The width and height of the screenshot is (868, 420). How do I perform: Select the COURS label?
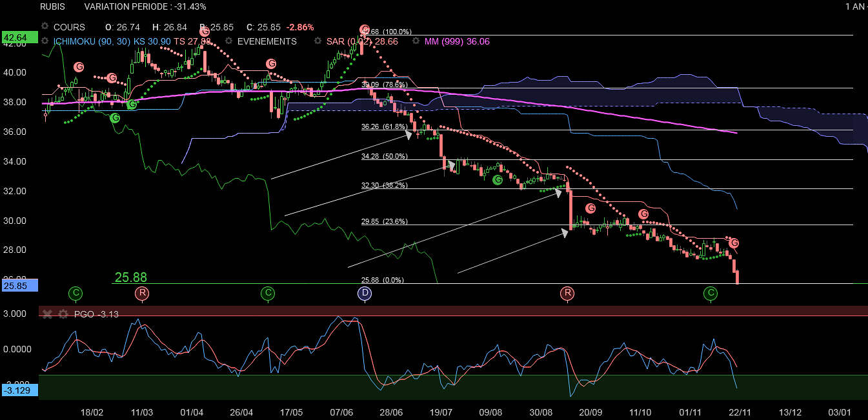coord(69,27)
